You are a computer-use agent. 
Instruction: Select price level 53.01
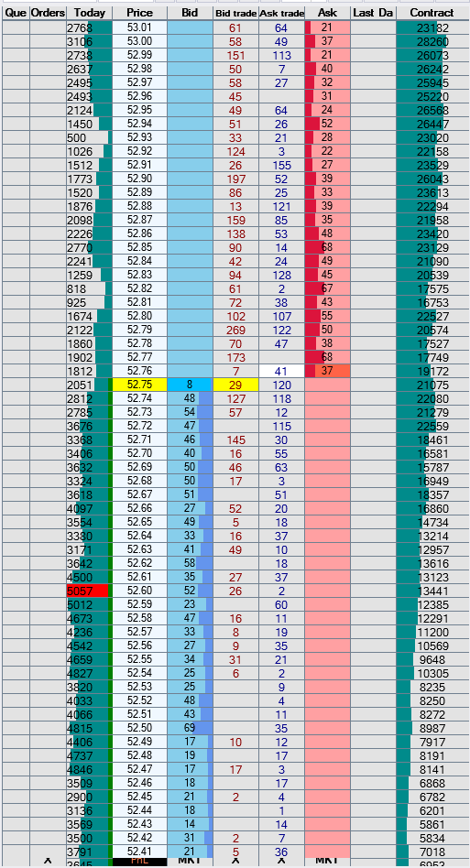[139, 27]
